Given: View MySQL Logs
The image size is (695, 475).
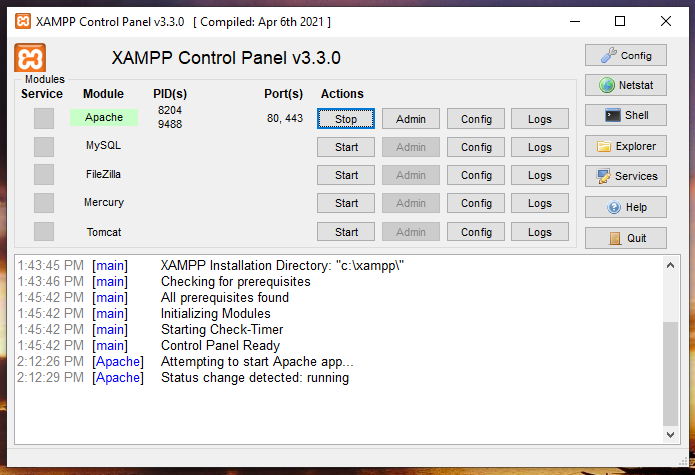Looking at the screenshot, I should [x=539, y=147].
